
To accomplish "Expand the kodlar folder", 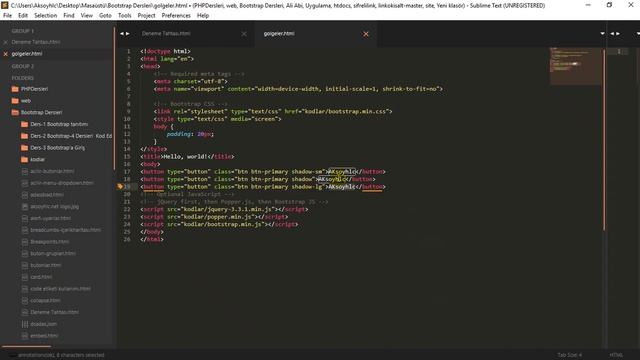I will [x=24, y=160].
